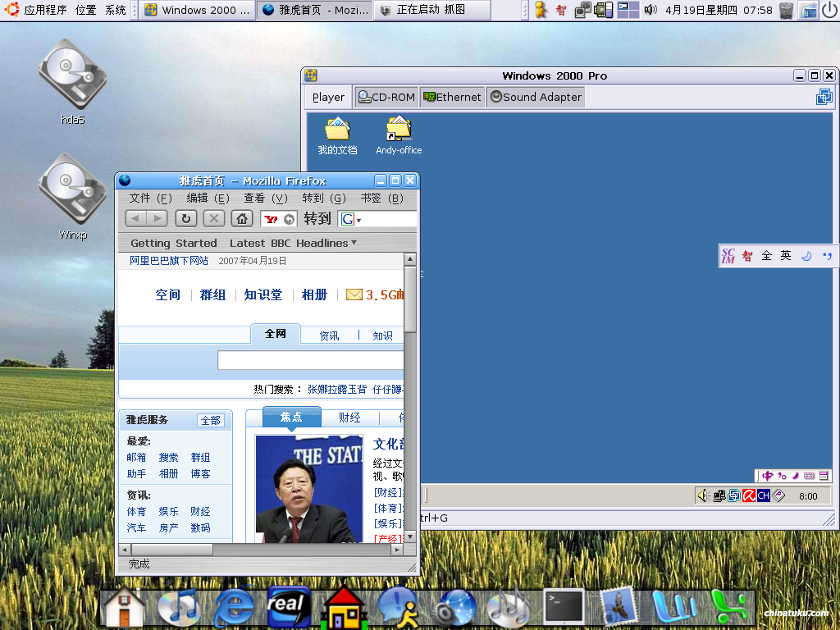Click the power button in the top panel
Screen dimensions: 840x630
click(x=829, y=10)
